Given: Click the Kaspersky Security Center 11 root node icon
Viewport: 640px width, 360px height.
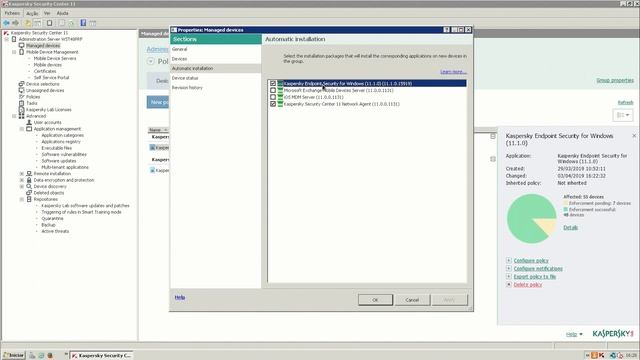Looking at the screenshot, I should point(6,33).
